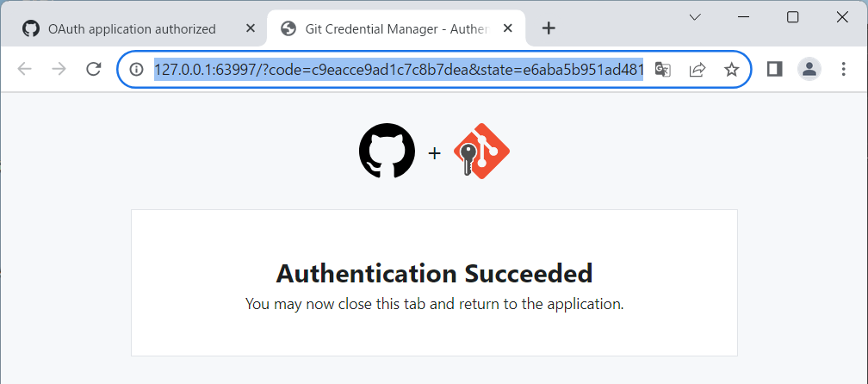Expand the tab search chevron

[695, 17]
